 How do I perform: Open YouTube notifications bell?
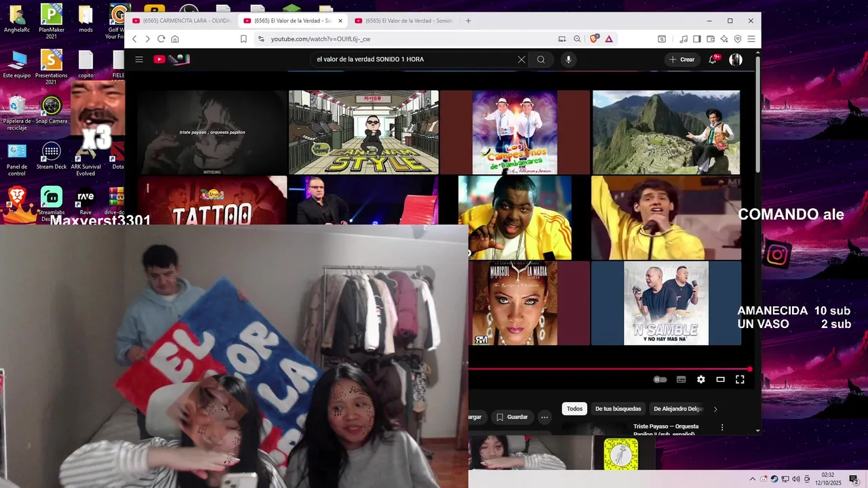713,59
